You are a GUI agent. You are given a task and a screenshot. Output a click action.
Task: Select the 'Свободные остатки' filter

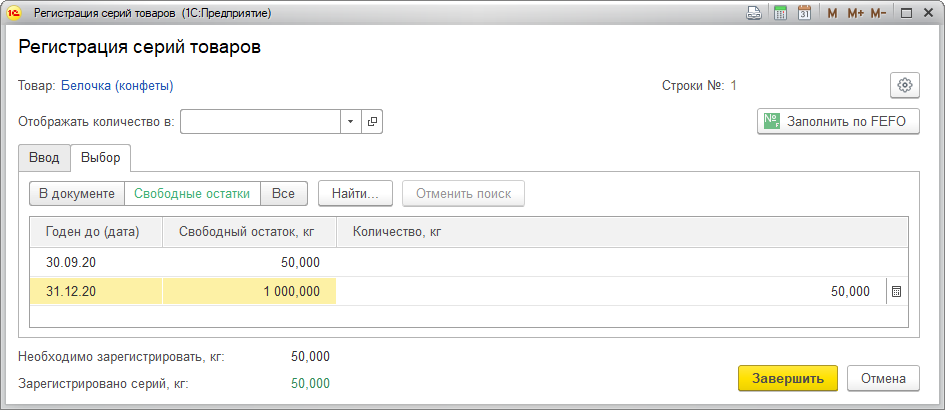pyautogui.click(x=192, y=194)
